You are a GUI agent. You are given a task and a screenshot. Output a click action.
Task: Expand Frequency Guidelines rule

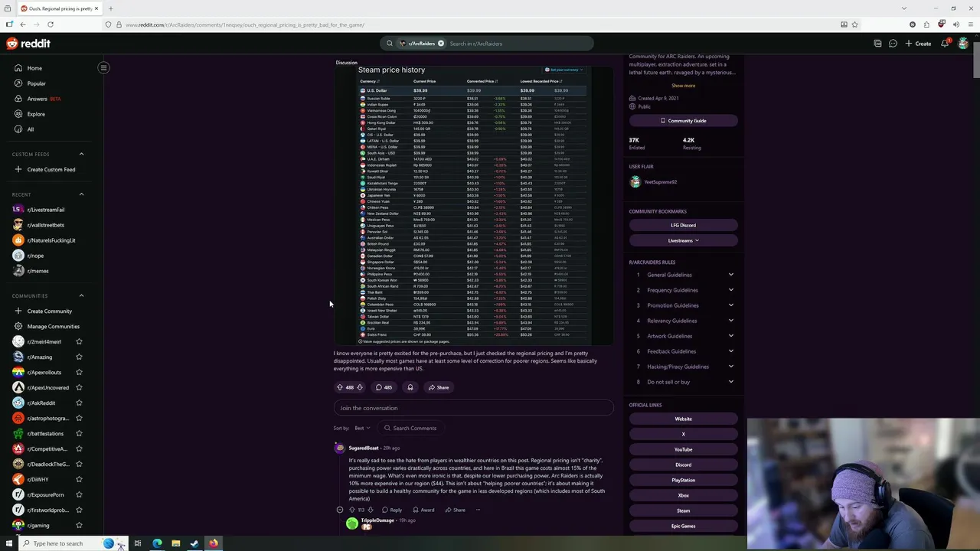point(683,290)
